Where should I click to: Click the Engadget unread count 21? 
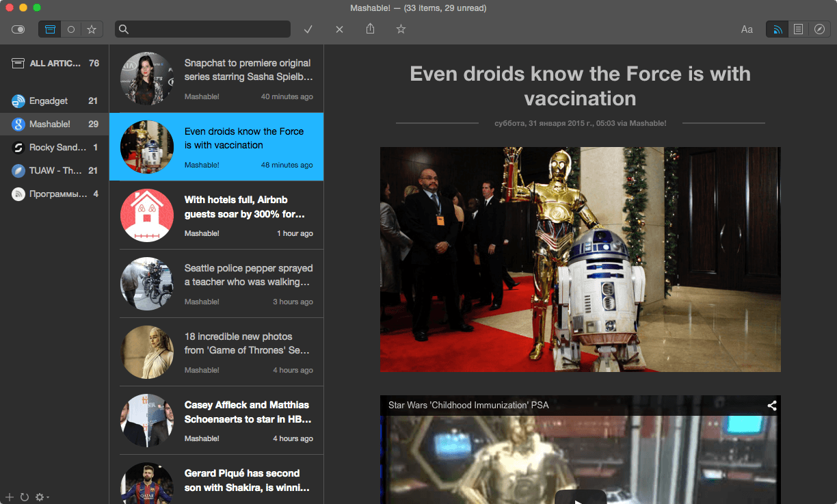point(93,101)
